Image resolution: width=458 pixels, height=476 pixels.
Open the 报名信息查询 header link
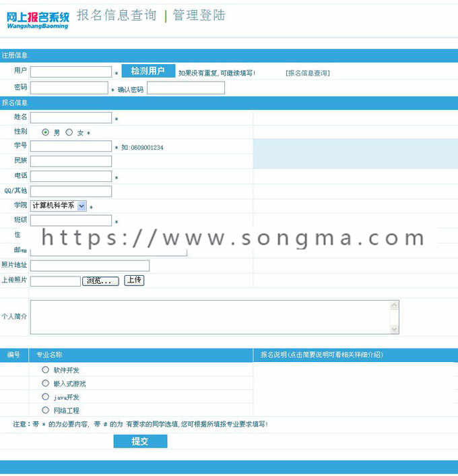coord(117,16)
